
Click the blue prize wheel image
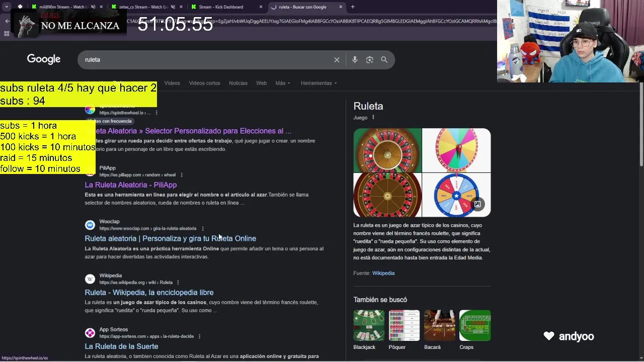[456, 195]
